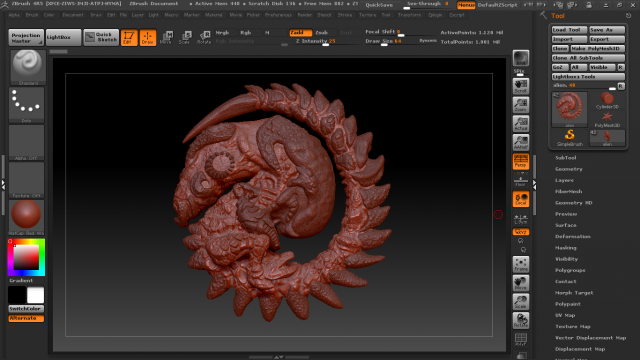Viewport: 640px width, 360px height.
Task: Expand the Deformation sub-palette
Action: 573,236
